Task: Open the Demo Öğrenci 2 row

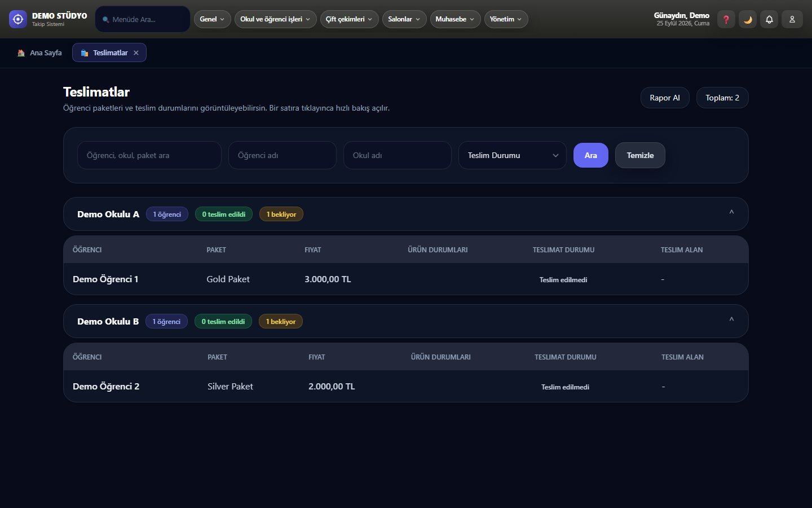Action: pyautogui.click(x=406, y=386)
